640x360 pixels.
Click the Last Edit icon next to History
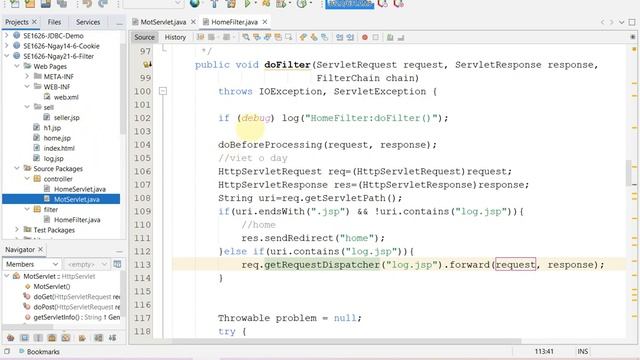click(x=200, y=37)
